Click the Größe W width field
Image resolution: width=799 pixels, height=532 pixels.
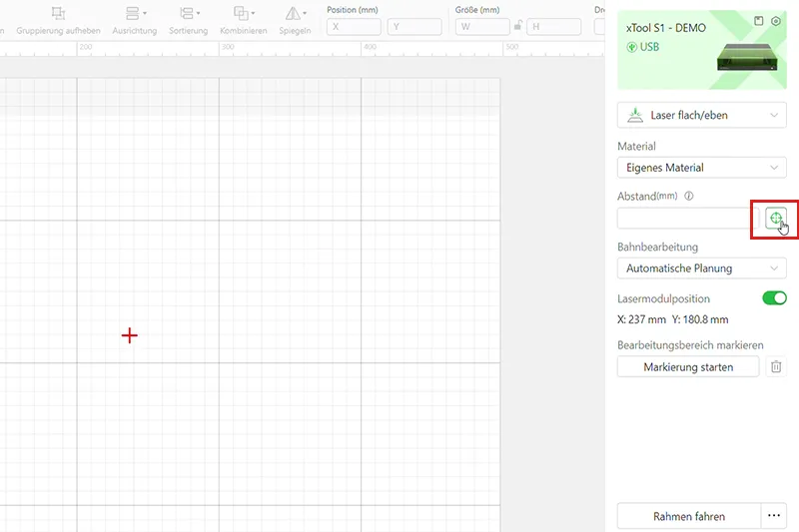click(x=482, y=27)
